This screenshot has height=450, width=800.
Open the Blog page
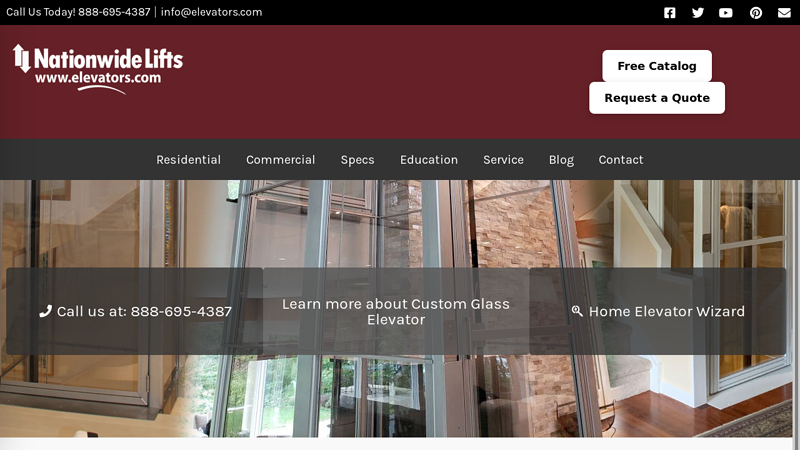[561, 160]
